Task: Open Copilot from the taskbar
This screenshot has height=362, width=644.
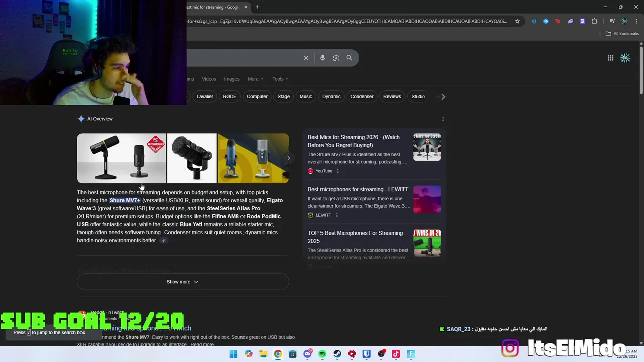Action: [249, 354]
